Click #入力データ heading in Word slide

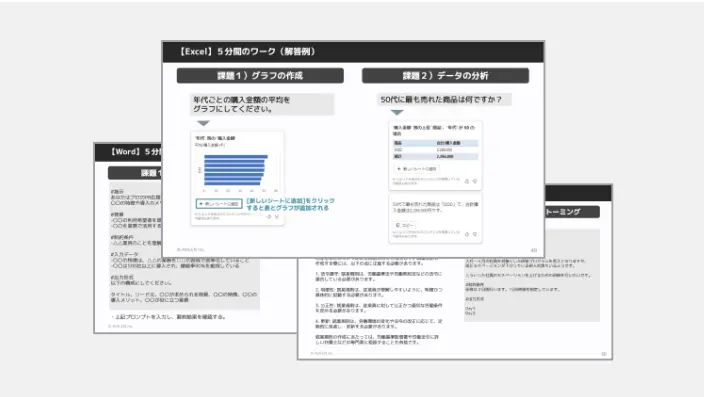125,254
